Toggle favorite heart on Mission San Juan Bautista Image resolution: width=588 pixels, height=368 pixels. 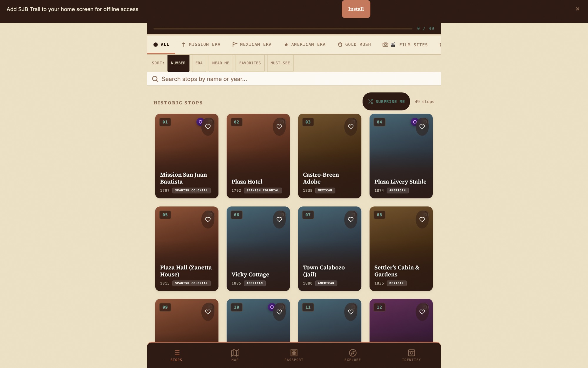208,127
